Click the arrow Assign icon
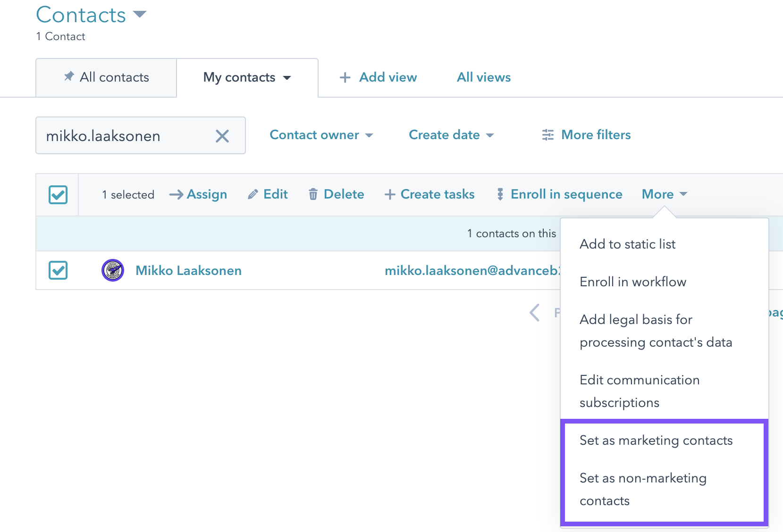This screenshot has width=783, height=532. pos(176,194)
